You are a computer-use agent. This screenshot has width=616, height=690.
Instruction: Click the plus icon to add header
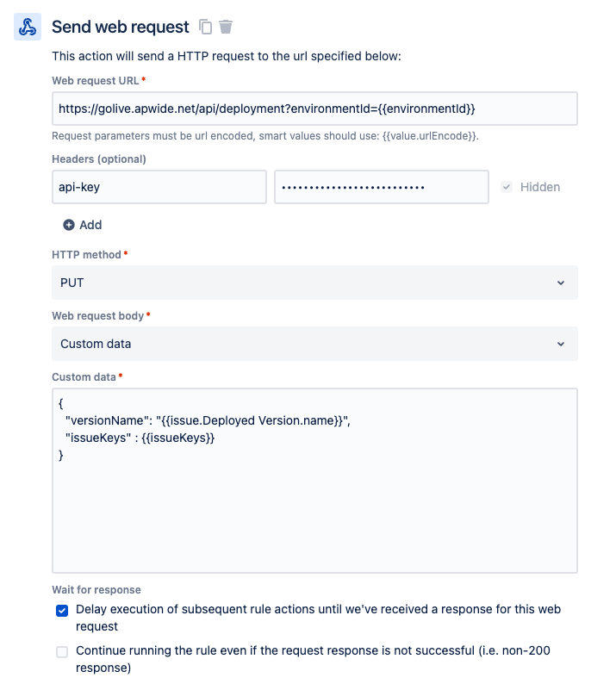point(69,225)
